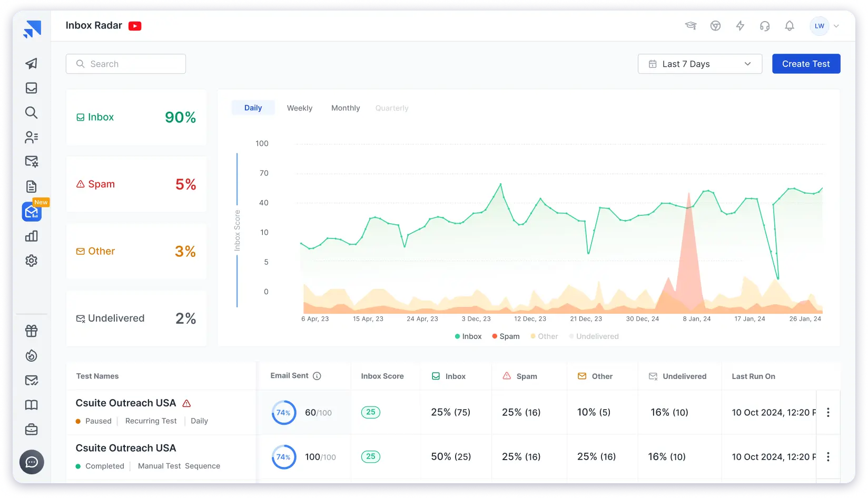Viewport: 868px width, 498px height.
Task: Open the LW profile account dropdown
Action: [x=824, y=26]
